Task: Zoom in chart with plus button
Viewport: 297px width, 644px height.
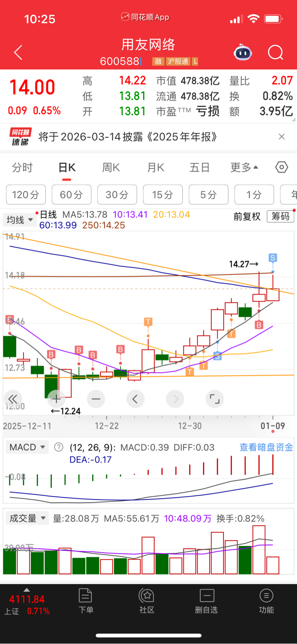Action: (56, 399)
